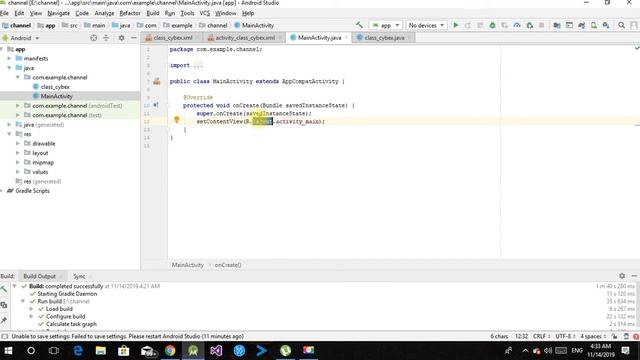Screen dimensions: 640x360
Task: Open the profiler gauge icon in toolbar
Action: pos(517,25)
